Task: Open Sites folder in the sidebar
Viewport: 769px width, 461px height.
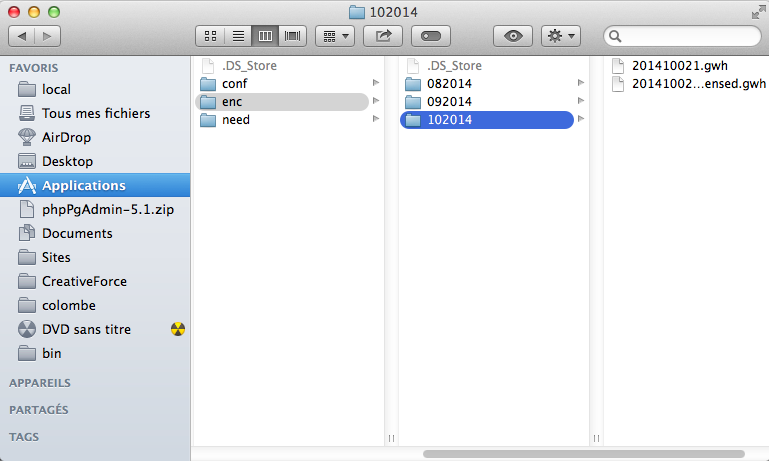Action: pyautogui.click(x=95, y=257)
